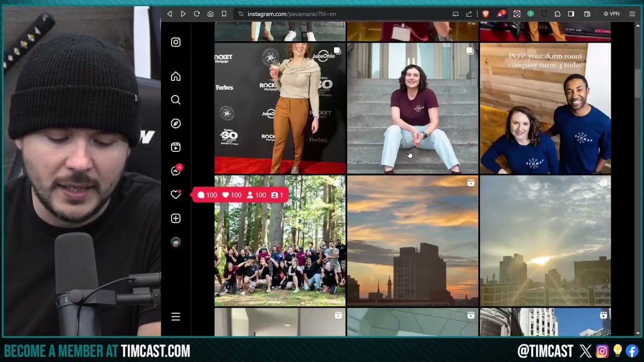This screenshot has width=644, height=362.
Task: Click the Instagram logo in bottom banner
Action: pos(602,351)
